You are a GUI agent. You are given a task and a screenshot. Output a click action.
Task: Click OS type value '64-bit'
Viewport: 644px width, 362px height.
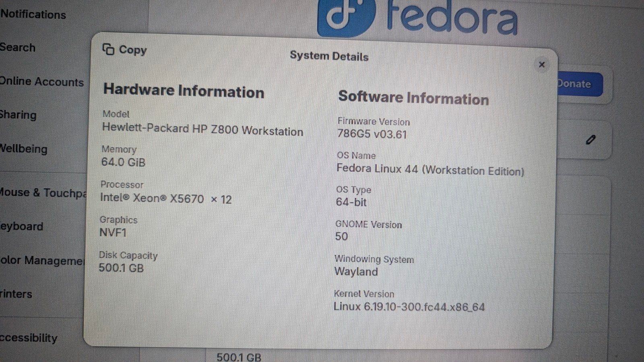[351, 202]
